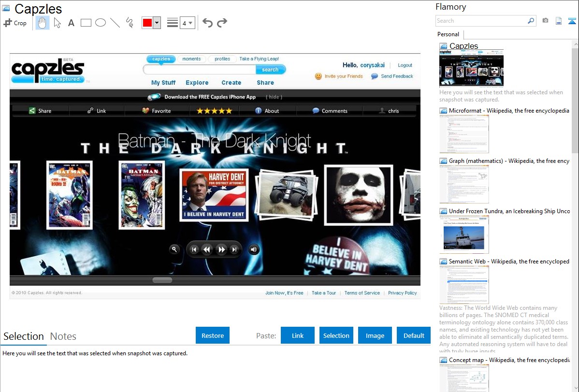Activate the Hand pan tool
The width and height of the screenshot is (579, 392).
pos(42,23)
